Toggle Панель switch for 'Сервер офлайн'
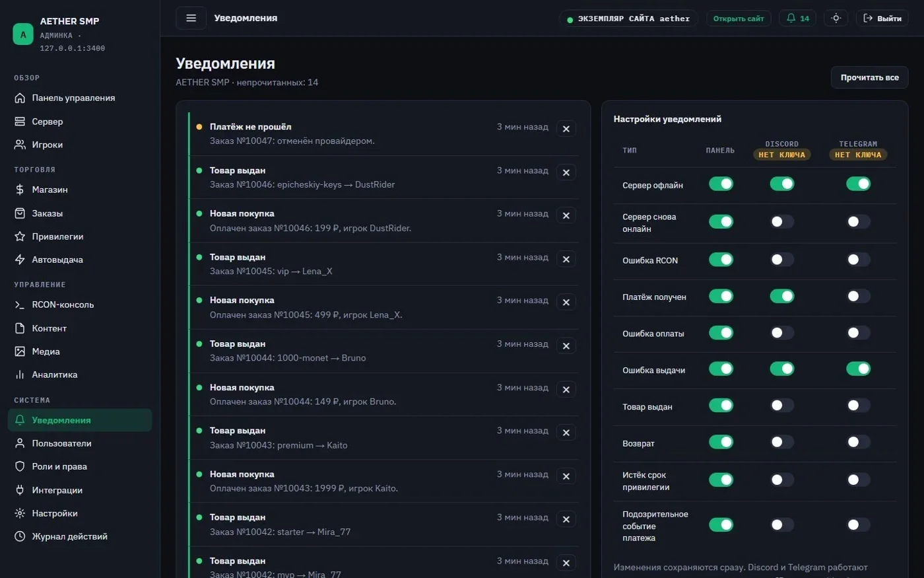This screenshot has width=924, height=578. coord(721,184)
